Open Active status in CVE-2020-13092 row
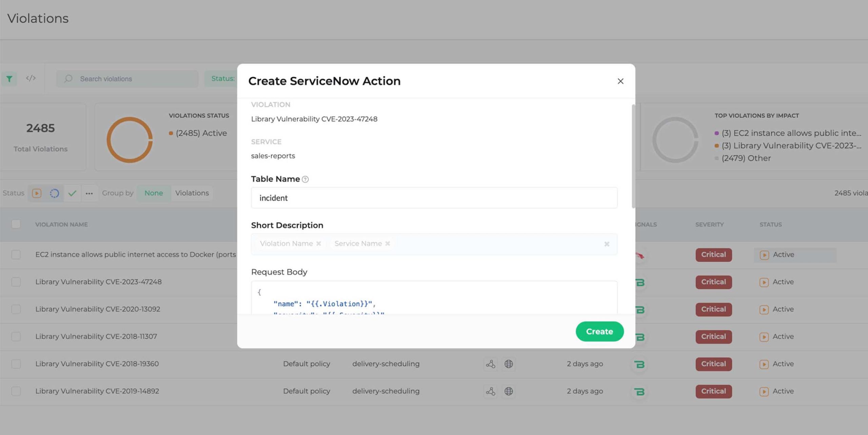Screen dimensions: 868x435 (776, 309)
